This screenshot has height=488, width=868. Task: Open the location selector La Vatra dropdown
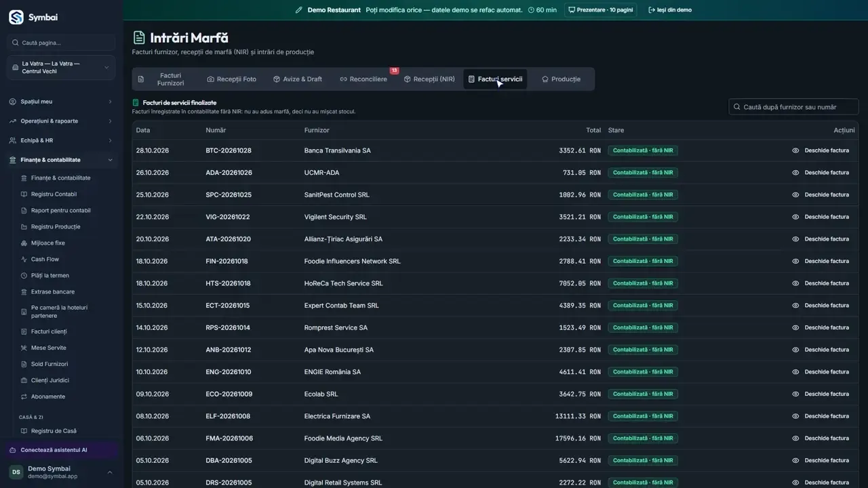tap(61, 68)
